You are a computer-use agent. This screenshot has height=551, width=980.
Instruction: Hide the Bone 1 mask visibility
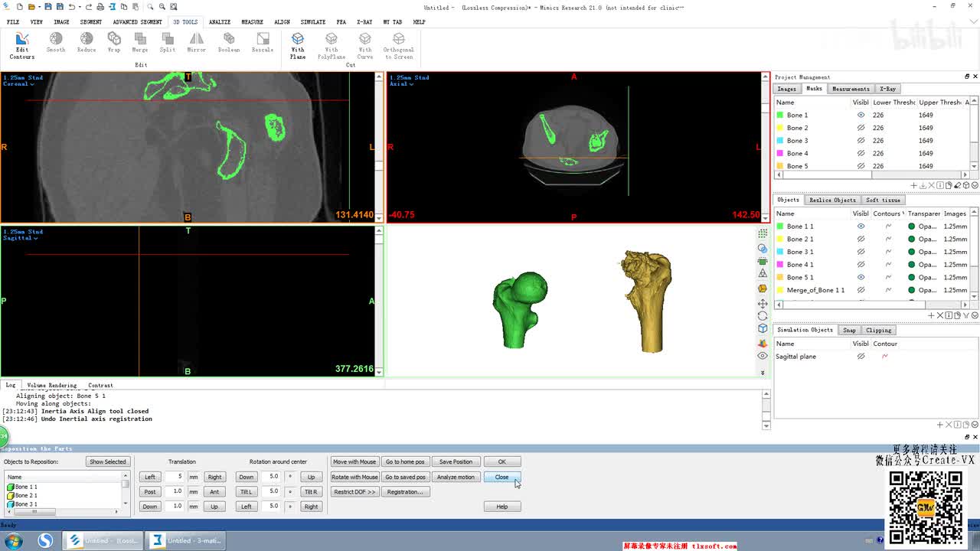[861, 115]
